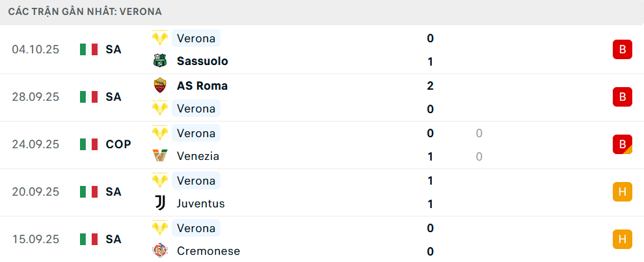The height and width of the screenshot is (262, 644).
Task: Select the Venezia team name
Action: coord(198,156)
